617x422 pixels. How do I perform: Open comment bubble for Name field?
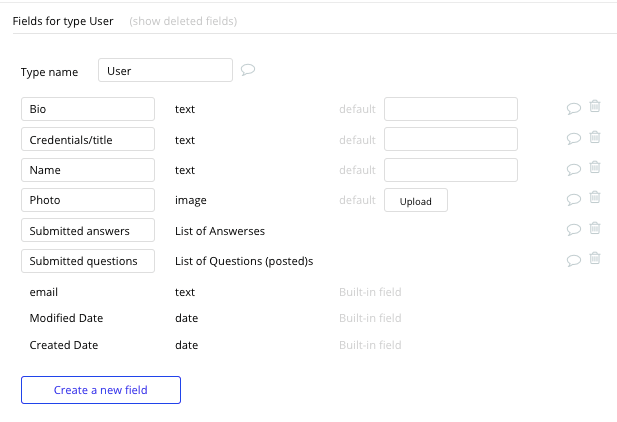574,169
